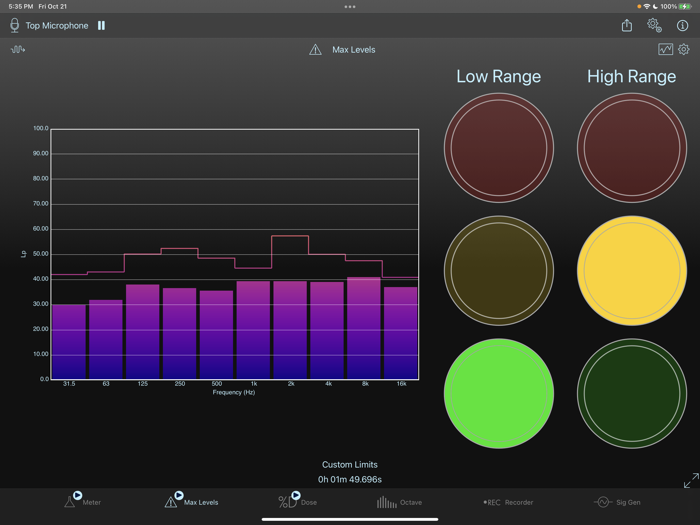This screenshot has width=700, height=525.
Task: Tap the High Range red indicator
Action: [632, 148]
